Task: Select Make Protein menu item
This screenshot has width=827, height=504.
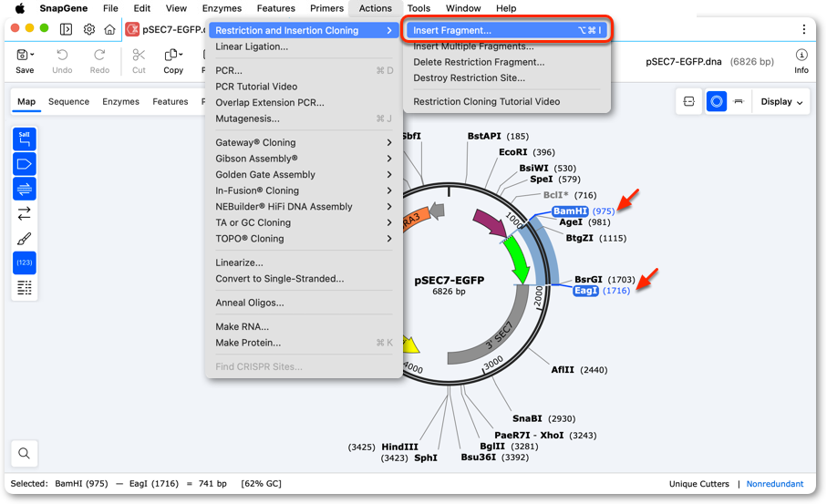Action: coord(304,343)
